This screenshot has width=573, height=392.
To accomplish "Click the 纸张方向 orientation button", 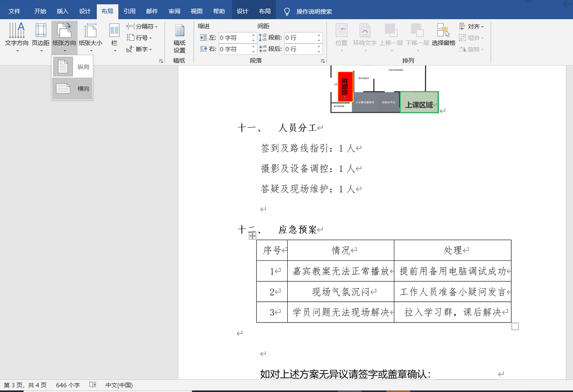I will [x=64, y=37].
